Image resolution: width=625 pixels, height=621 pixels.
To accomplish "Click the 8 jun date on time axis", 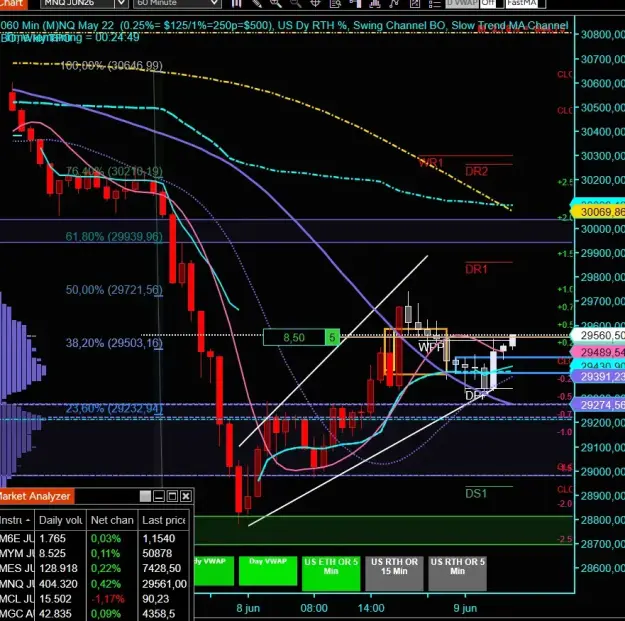I will [x=248, y=608].
